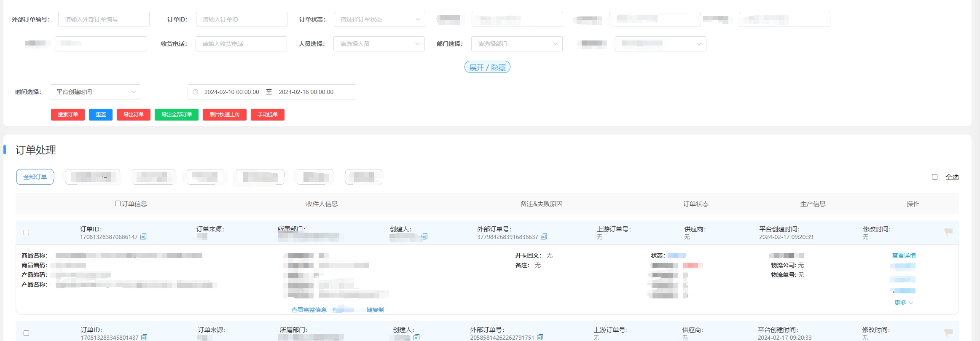Click flag icon for order 170813283345801437
980x341 pixels.
click(948, 333)
